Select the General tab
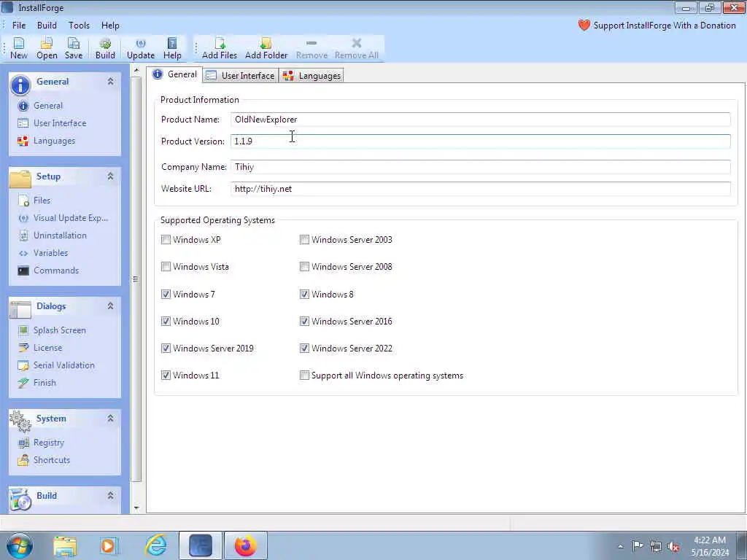This screenshot has height=560, width=747. (x=175, y=75)
